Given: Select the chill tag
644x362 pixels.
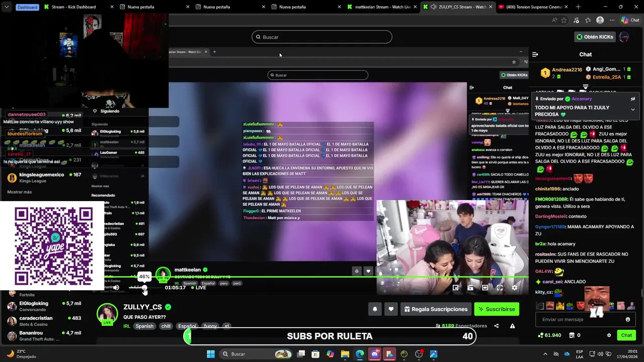Looking at the screenshot, I should [166, 326].
